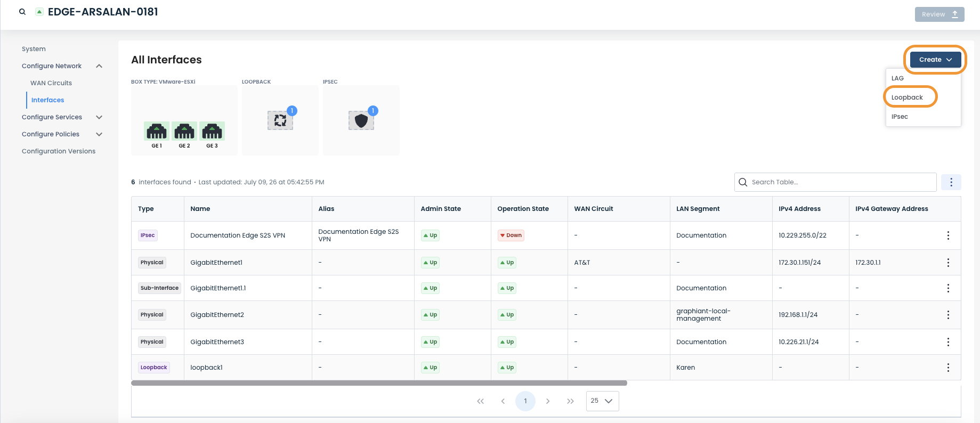Open rows-per-page dropdown showing 25
Viewport: 980px width, 423px height.
click(x=602, y=401)
